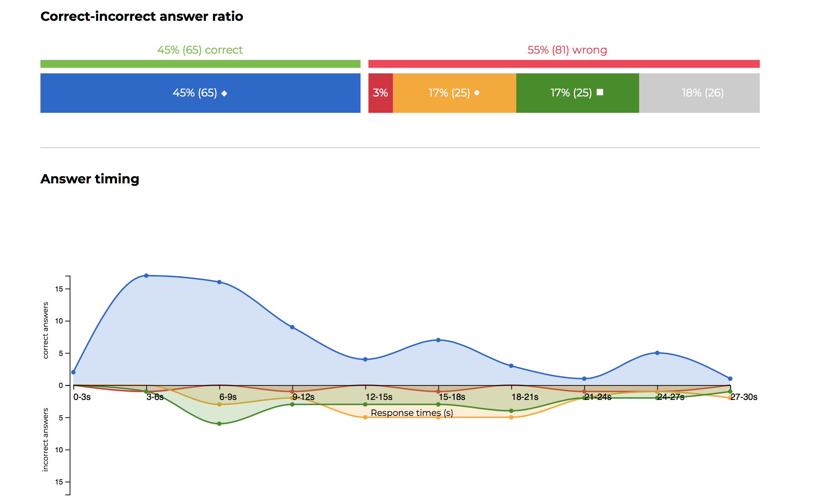
Task: Click the Response times (s) axis title
Action: [412, 413]
